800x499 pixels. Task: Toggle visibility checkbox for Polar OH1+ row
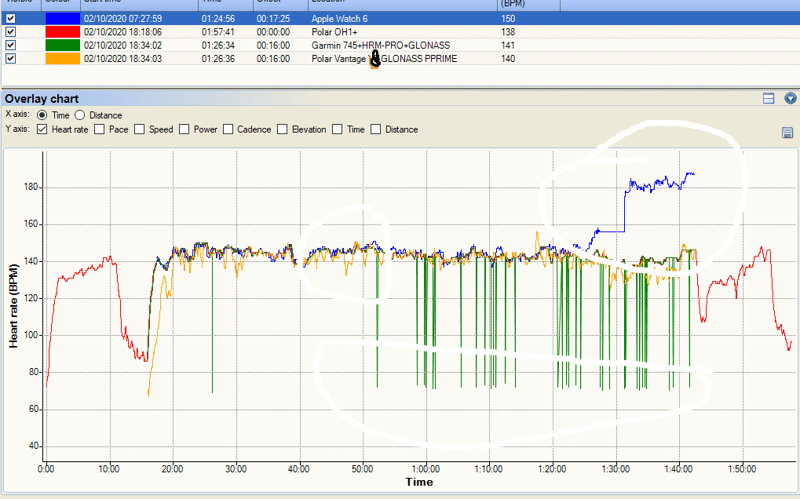pyautogui.click(x=10, y=32)
